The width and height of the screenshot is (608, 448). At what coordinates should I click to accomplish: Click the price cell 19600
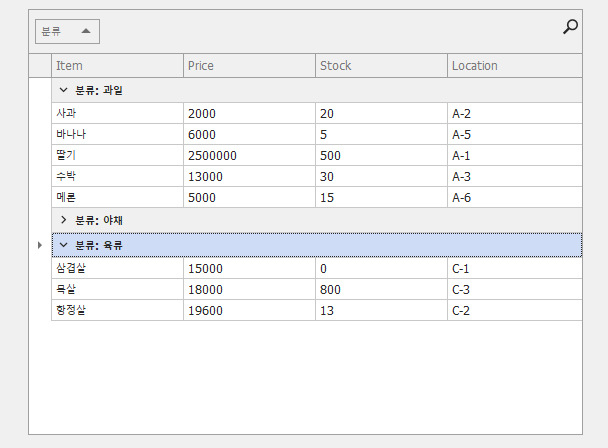point(249,310)
